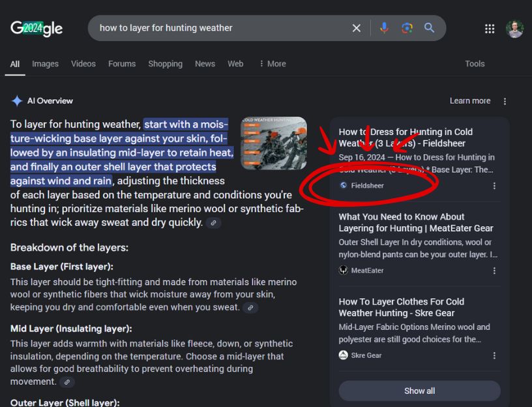Switch to the Forums tab
Image resolution: width=532 pixels, height=407 pixels.
point(122,64)
